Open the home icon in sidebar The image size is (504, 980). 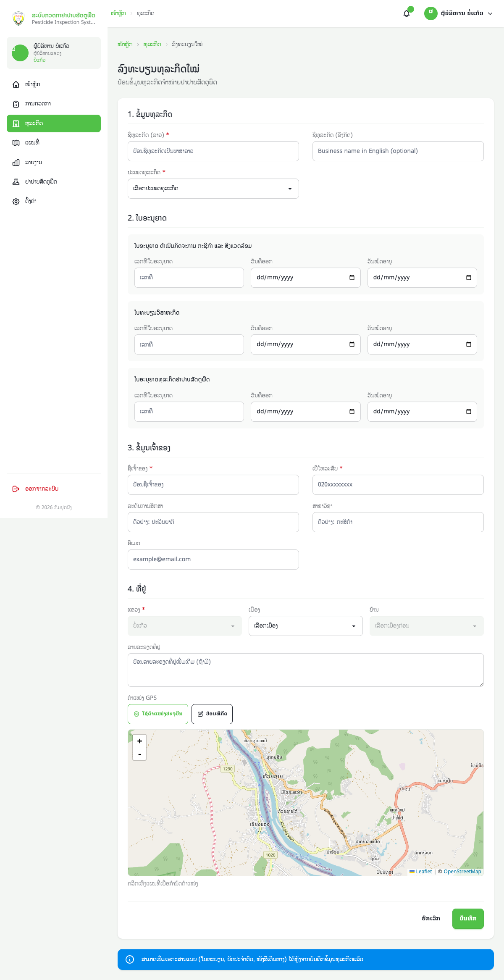[16, 84]
